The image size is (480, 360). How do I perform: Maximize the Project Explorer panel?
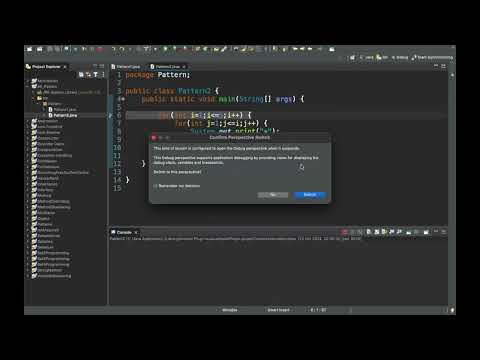click(x=102, y=66)
